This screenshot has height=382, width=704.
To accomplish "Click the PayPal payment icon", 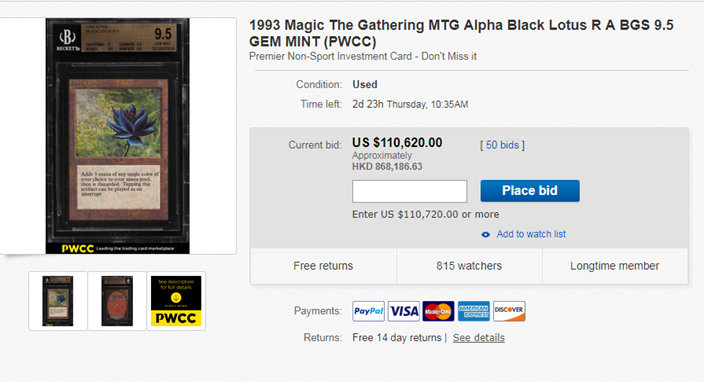I will coord(368,311).
